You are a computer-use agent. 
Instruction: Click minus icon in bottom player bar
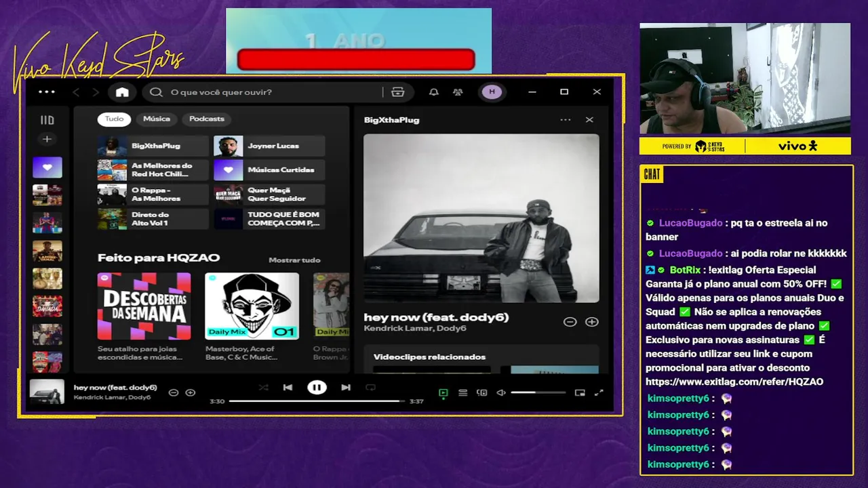[x=173, y=392]
